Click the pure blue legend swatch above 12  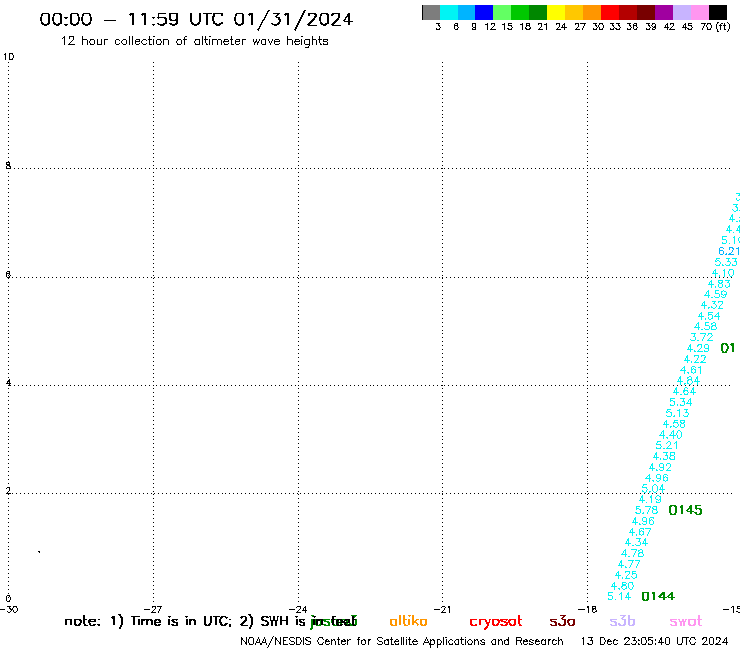pos(484,12)
